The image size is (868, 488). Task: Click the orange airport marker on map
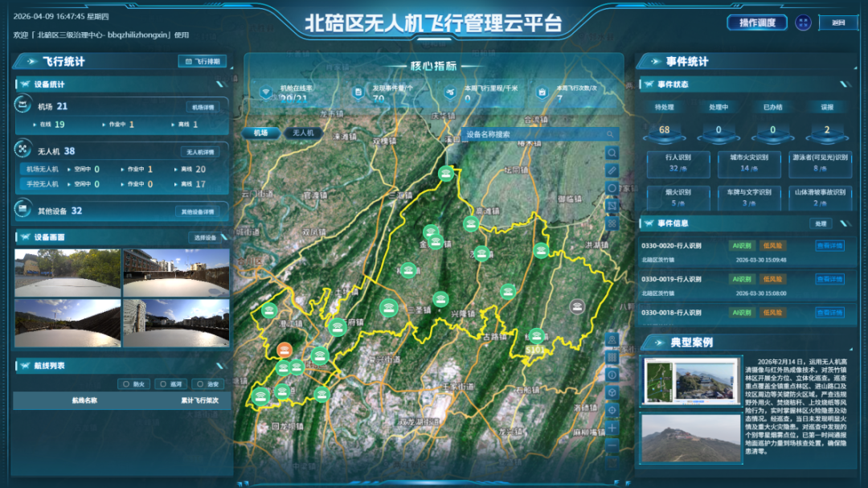[284, 350]
